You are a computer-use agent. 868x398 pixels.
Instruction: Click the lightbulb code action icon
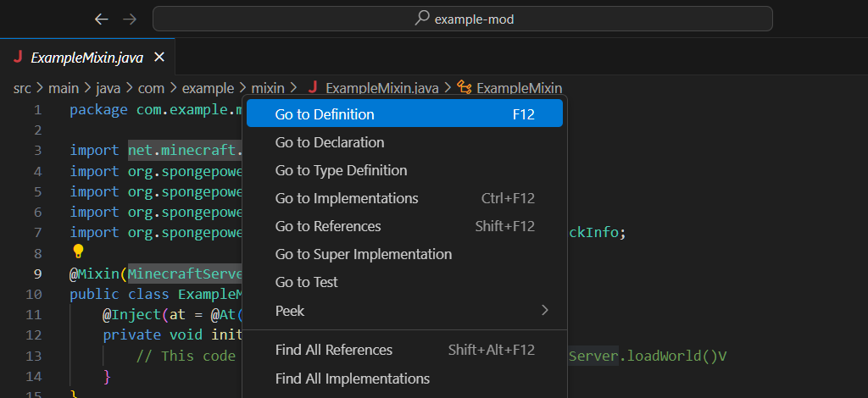tap(78, 252)
